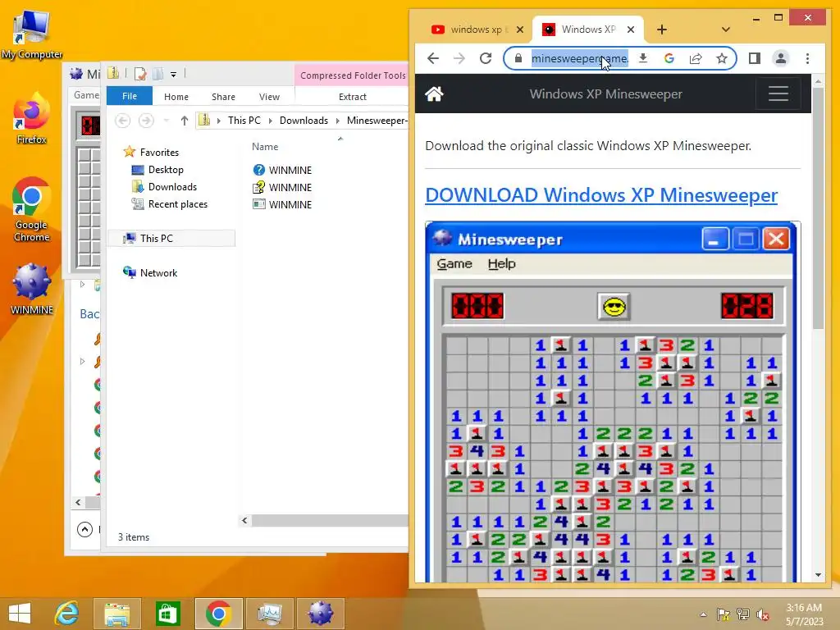
Task: Open Chrome tab search dropdown
Action: 726,30
